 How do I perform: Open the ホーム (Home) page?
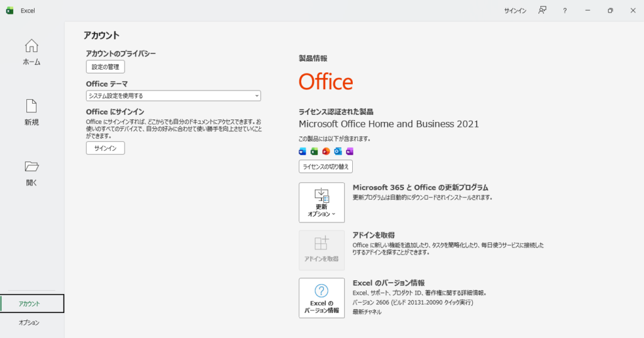[x=31, y=52]
